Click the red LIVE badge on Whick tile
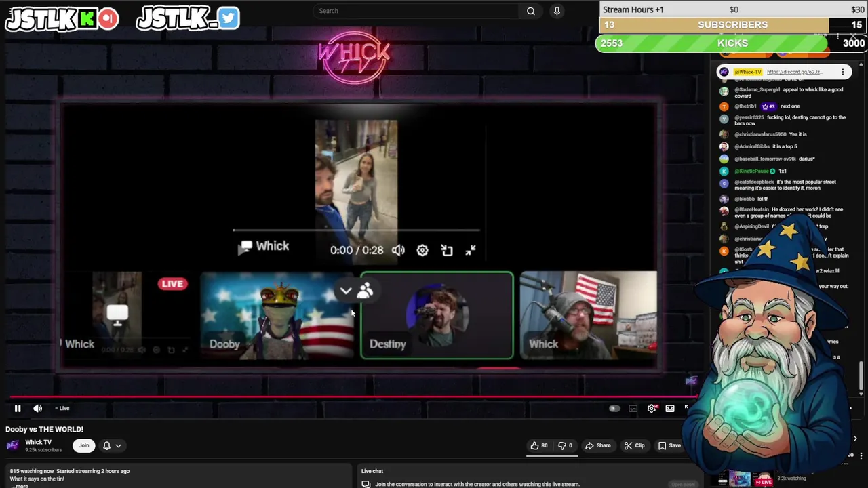 point(172,283)
